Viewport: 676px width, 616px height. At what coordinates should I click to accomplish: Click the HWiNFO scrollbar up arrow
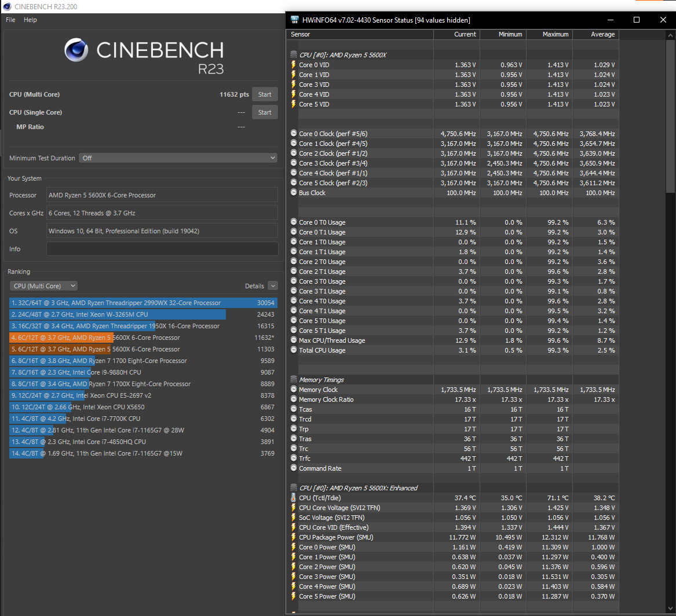coord(670,35)
